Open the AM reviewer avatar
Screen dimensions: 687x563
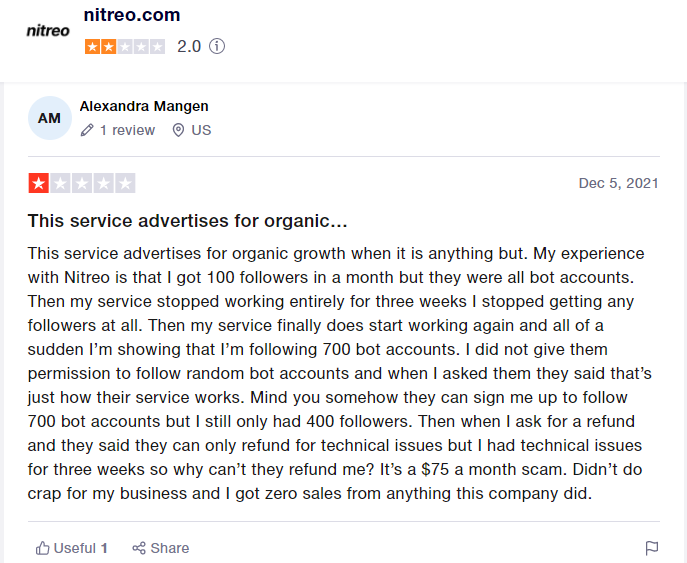click(x=50, y=118)
